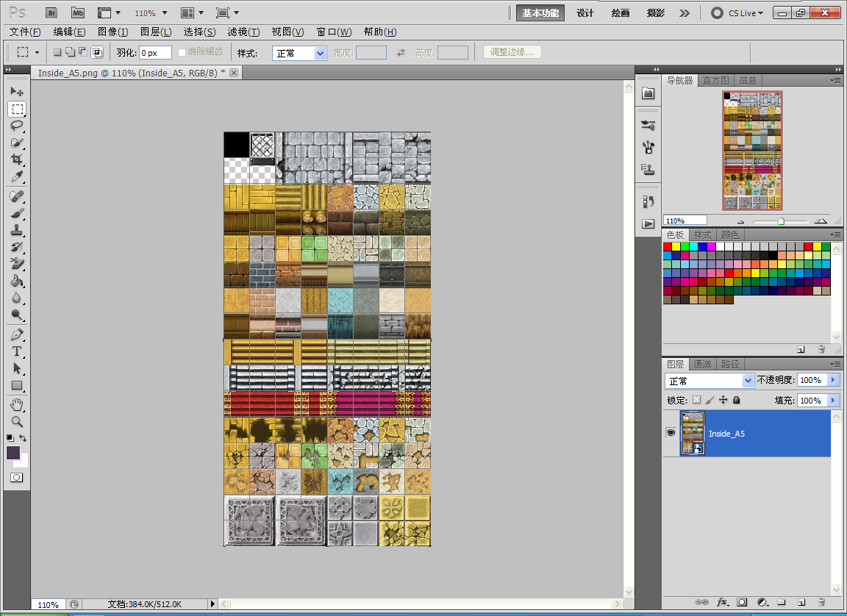
Task: Toggle lock position
Action: coord(723,400)
